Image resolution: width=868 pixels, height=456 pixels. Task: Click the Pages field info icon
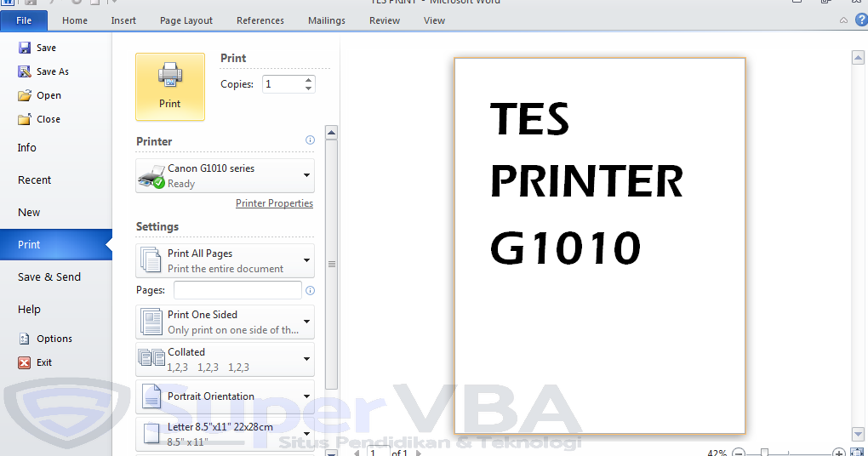(310, 291)
